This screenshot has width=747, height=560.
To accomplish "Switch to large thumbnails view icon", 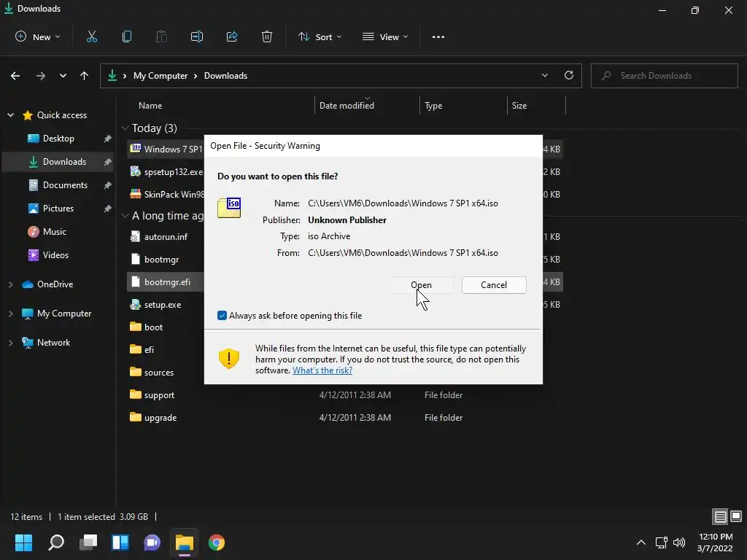I will 736,516.
